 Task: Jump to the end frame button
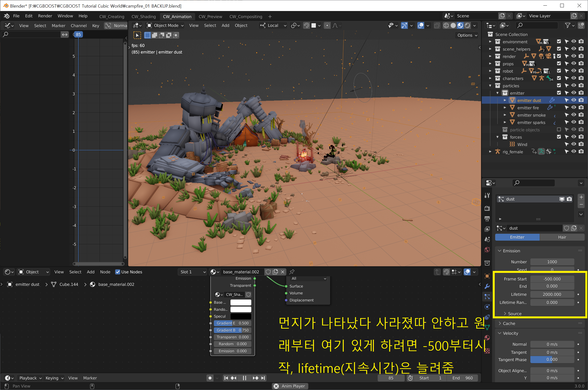(263, 378)
